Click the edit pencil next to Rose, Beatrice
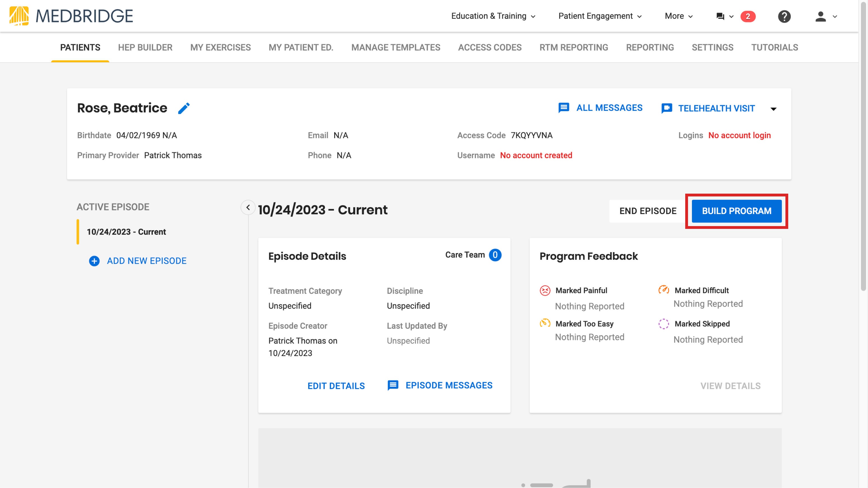 coord(184,108)
